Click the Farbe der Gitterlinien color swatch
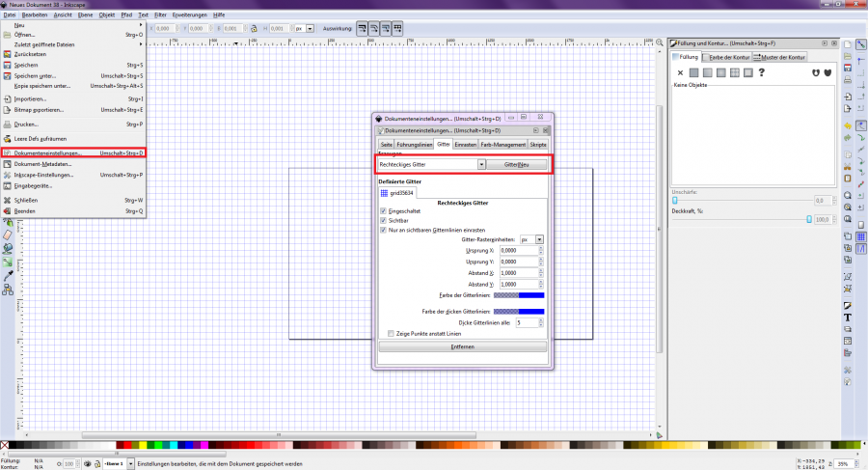Viewport: 868px width, 470px height. tap(519, 295)
